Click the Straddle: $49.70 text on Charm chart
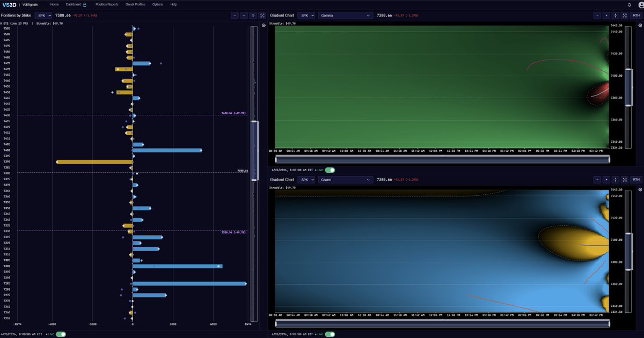The image size is (644, 338). [x=282, y=188]
